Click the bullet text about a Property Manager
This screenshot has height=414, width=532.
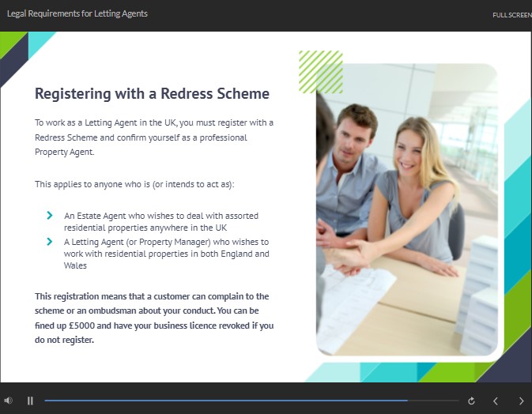coord(167,254)
